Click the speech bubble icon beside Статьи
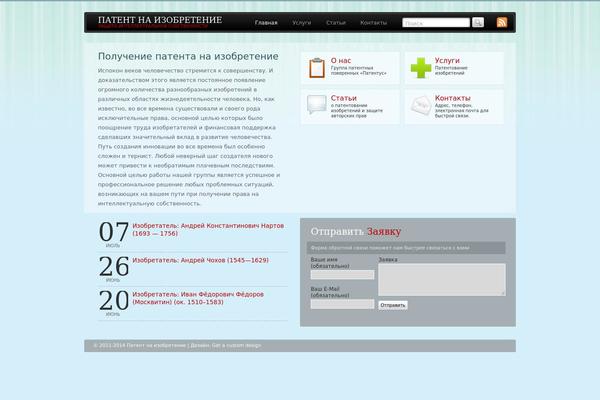 click(x=317, y=104)
